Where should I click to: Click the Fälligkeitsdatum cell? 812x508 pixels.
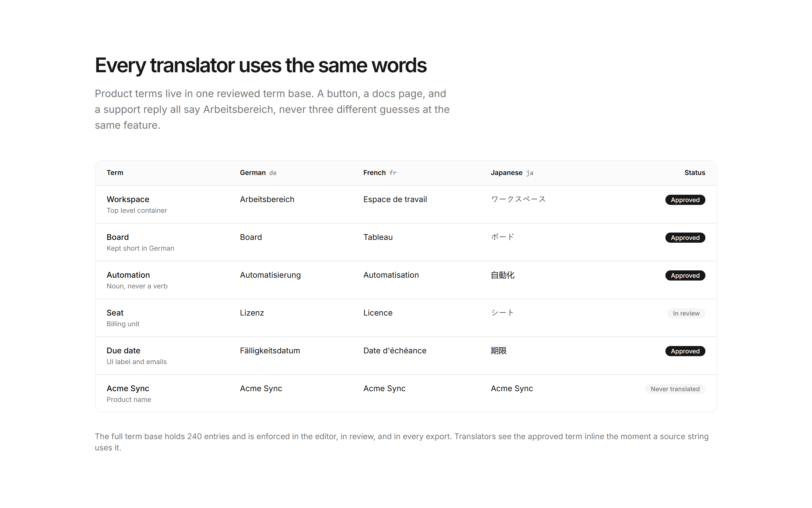point(270,351)
